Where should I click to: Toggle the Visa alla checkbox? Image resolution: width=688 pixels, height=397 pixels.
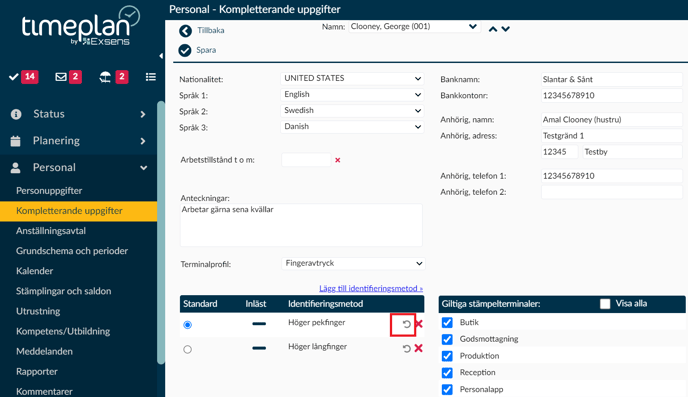point(605,304)
